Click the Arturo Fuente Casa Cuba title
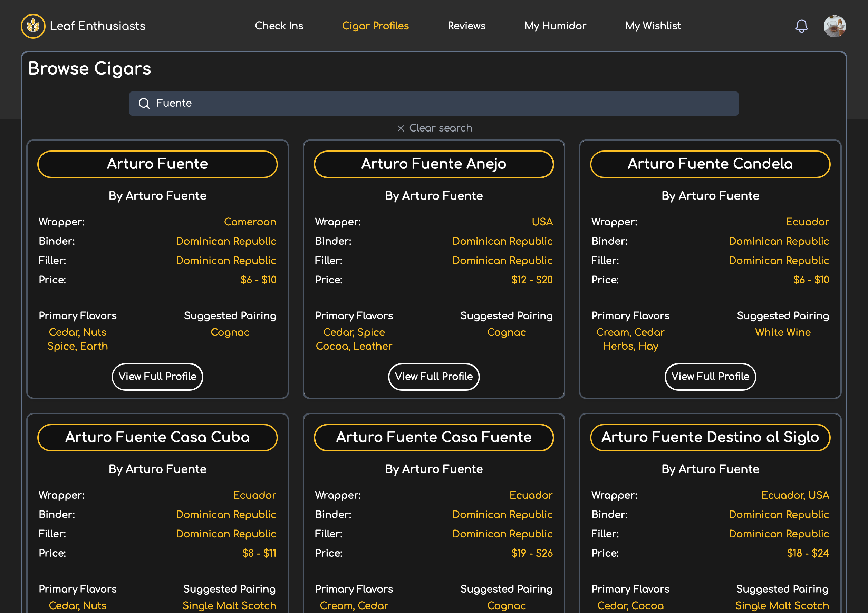The height and width of the screenshot is (613, 868). coord(157,437)
